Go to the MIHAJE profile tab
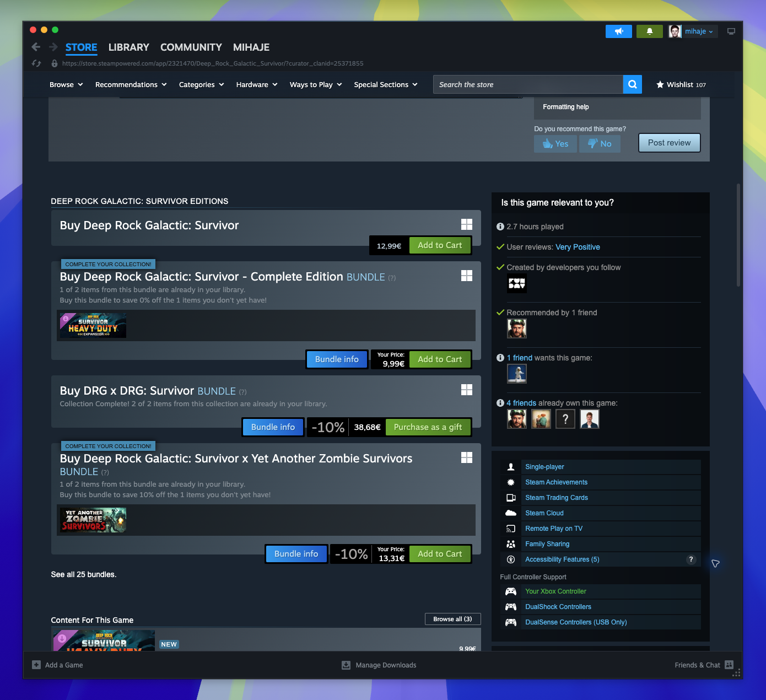Screen dimensions: 766x700 coord(251,47)
